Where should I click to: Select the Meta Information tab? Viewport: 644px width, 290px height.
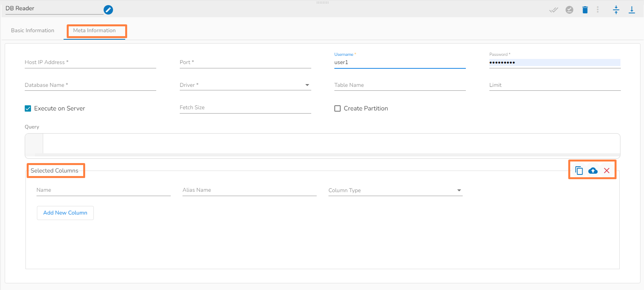click(x=95, y=31)
